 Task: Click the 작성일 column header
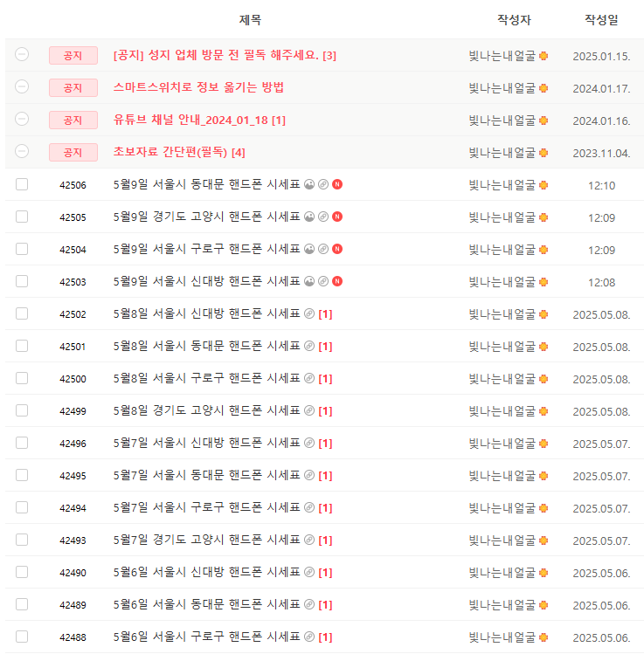point(601,19)
